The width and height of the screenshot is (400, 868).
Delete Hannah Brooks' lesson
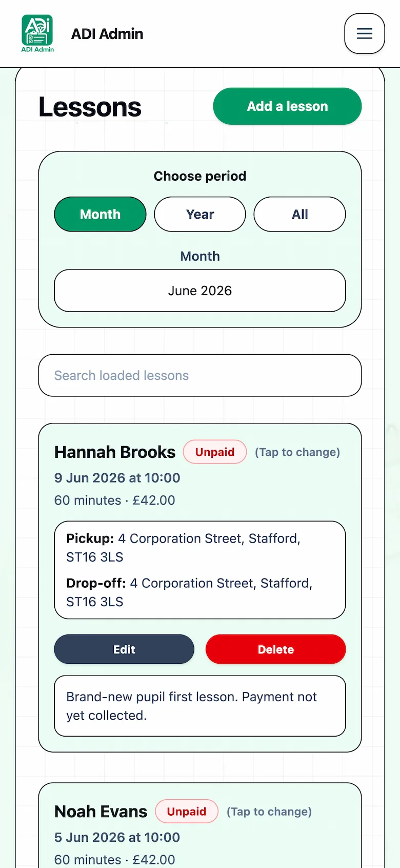click(x=276, y=649)
